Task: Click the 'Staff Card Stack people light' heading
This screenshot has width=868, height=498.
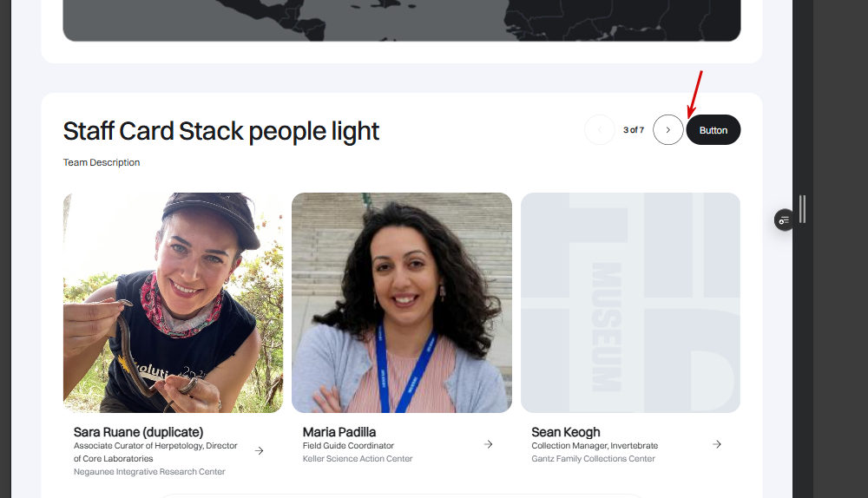Action: (x=221, y=131)
